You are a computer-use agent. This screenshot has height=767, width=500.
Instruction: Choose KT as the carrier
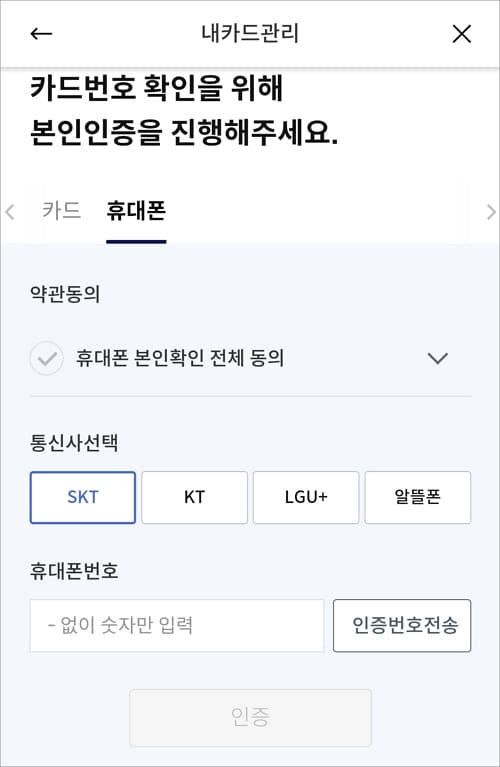point(194,497)
